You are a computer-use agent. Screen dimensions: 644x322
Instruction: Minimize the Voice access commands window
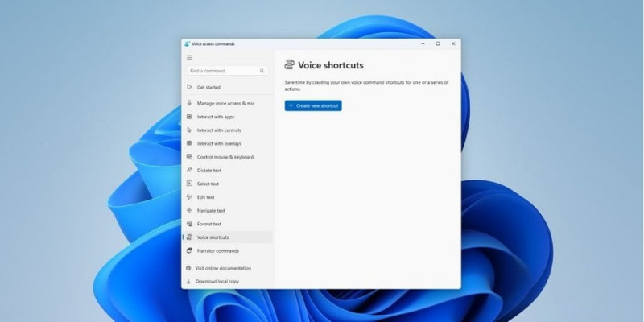tap(423, 43)
